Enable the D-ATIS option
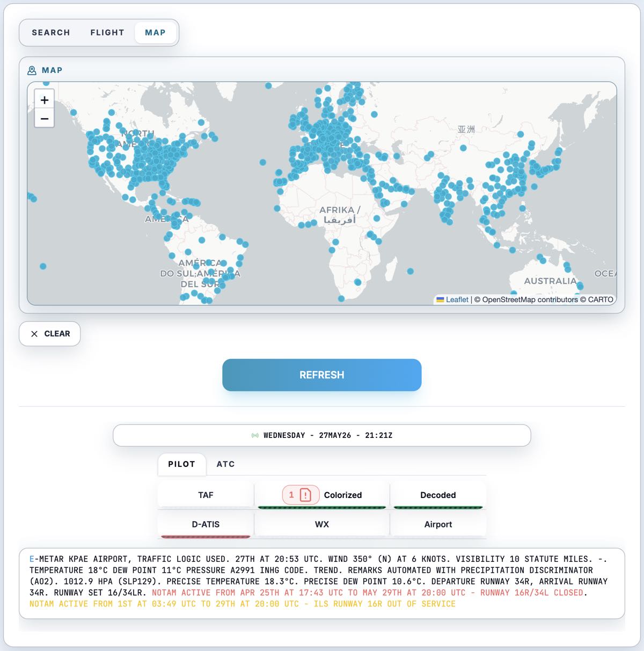Image resolution: width=644 pixels, height=651 pixels. (x=206, y=524)
